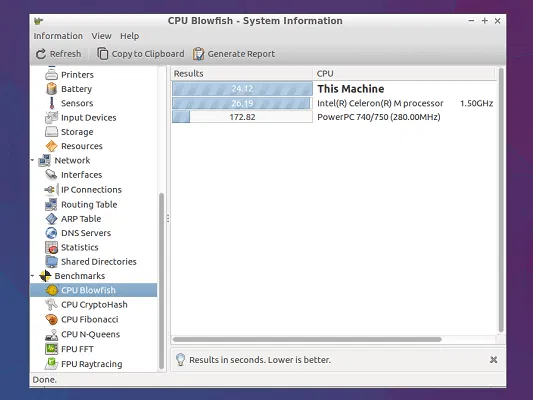Image resolution: width=533 pixels, height=400 pixels.
Task: Select the 'FPU Raytracing' tree label
Action: tap(91, 364)
